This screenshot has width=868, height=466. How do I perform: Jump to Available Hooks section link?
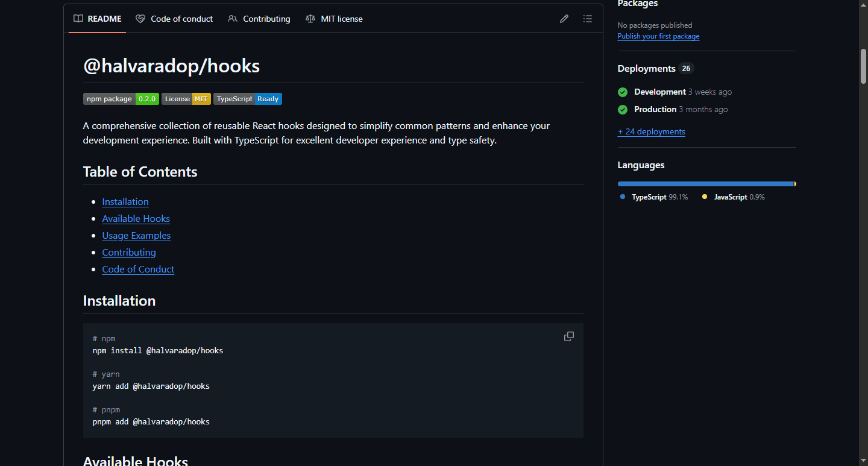point(136,219)
